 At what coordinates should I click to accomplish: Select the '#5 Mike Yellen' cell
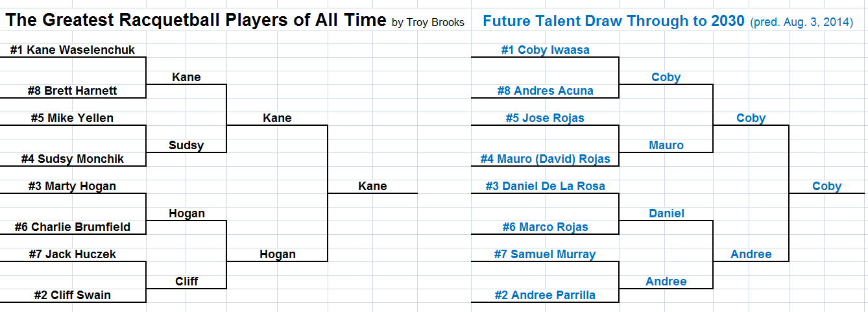pyautogui.click(x=72, y=118)
